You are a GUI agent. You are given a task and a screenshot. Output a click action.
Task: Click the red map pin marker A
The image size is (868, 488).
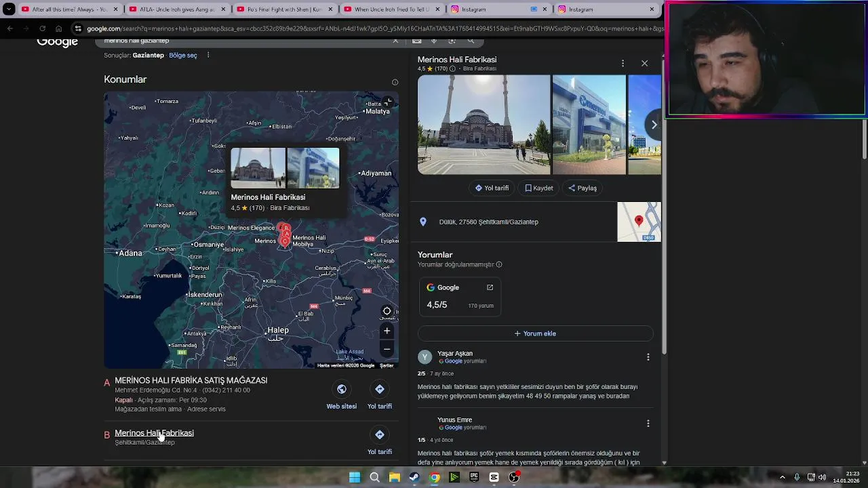pos(288,234)
